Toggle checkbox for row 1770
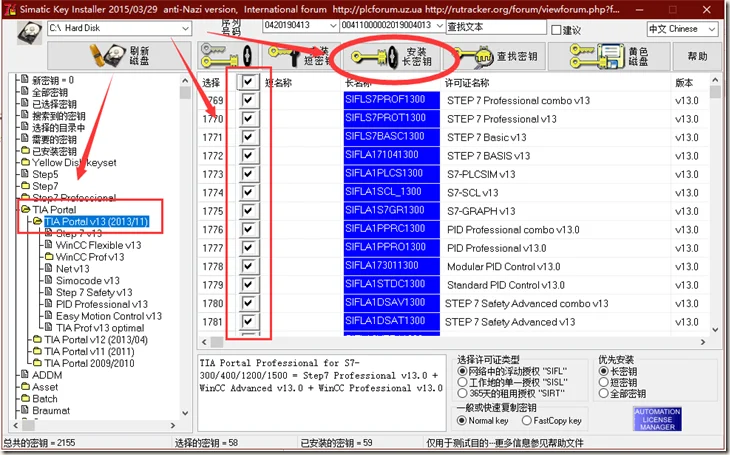Screen dimensions: 730x455 coord(248,118)
